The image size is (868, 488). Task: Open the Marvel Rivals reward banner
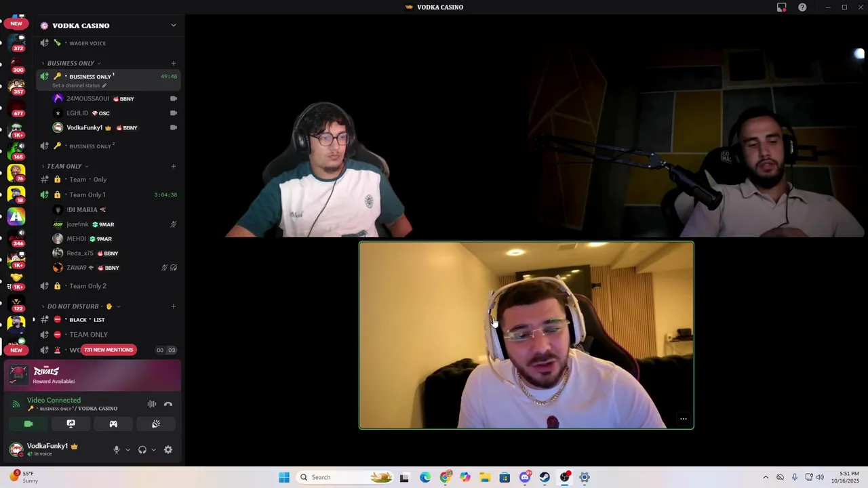click(x=94, y=376)
